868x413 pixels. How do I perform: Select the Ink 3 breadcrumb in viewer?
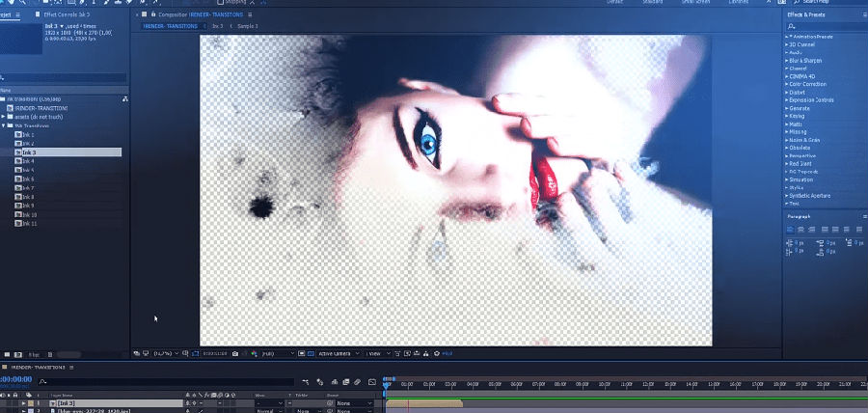[x=218, y=26]
